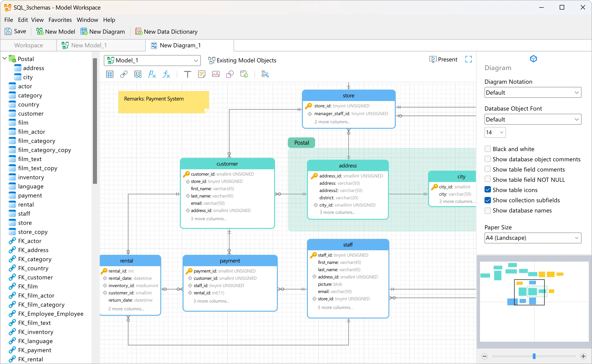Viewport: 592px width, 364px height.
Task: Enable Show database object comments
Action: click(x=488, y=159)
